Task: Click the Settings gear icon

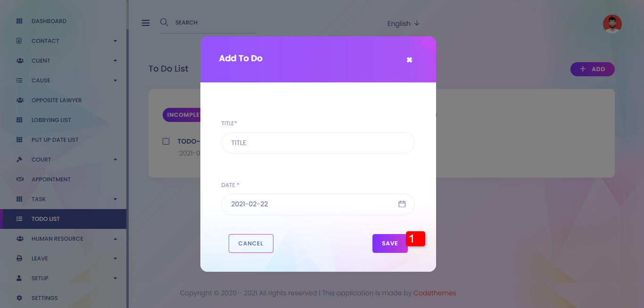Action: coord(19,298)
